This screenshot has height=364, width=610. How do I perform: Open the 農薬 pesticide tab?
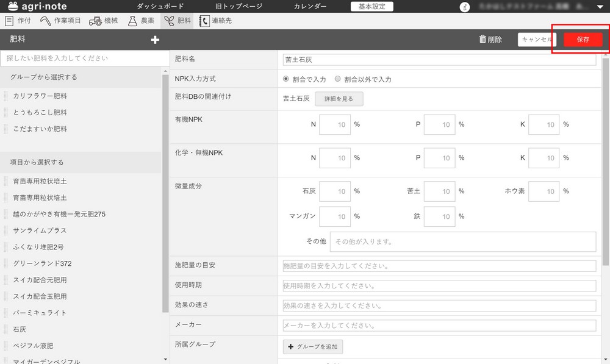(x=140, y=21)
